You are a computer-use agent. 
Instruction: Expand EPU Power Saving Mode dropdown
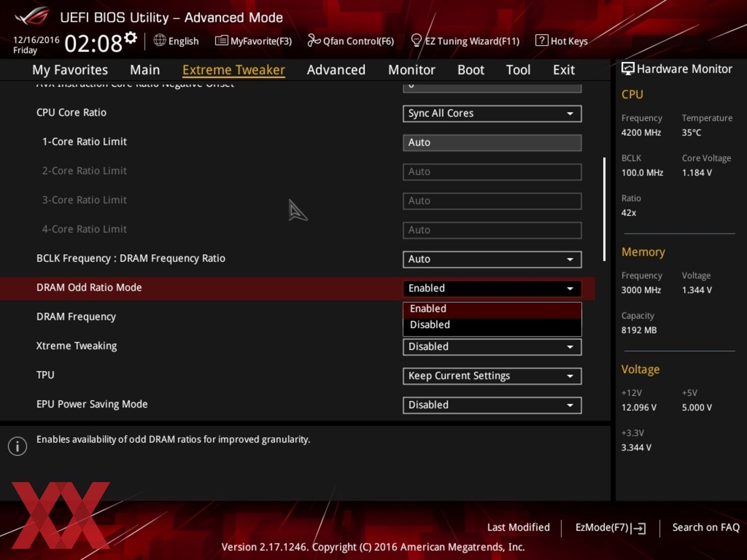492,405
